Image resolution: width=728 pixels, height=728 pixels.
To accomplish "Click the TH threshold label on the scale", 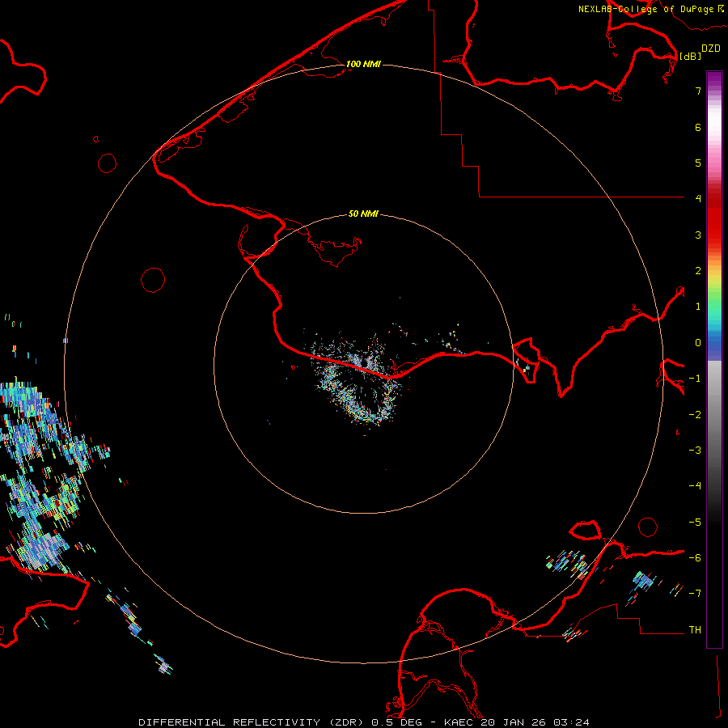I will [x=695, y=630].
